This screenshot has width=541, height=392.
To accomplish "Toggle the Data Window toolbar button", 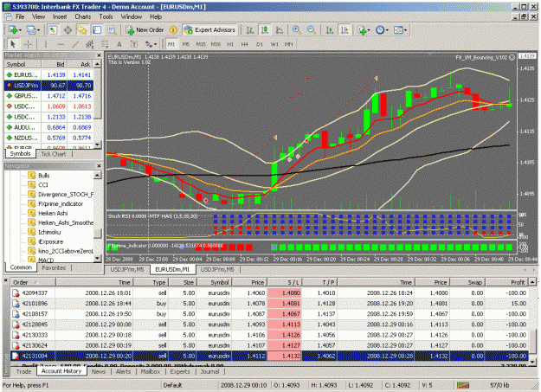I will 68,30.
